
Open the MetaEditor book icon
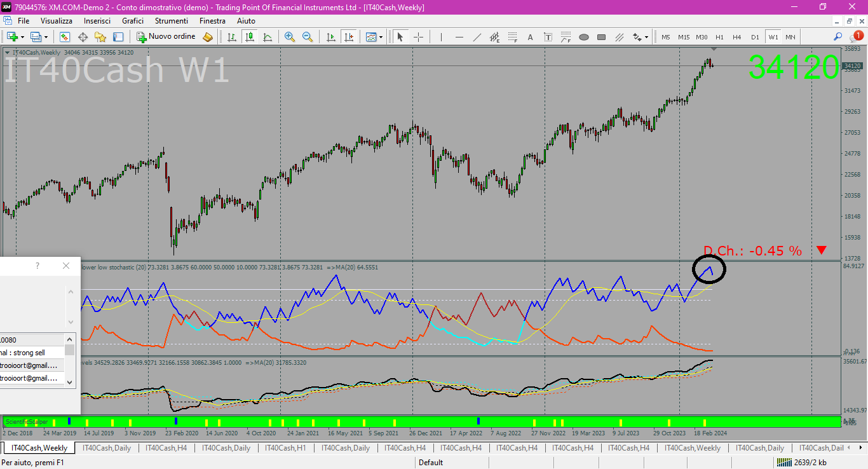tap(208, 37)
